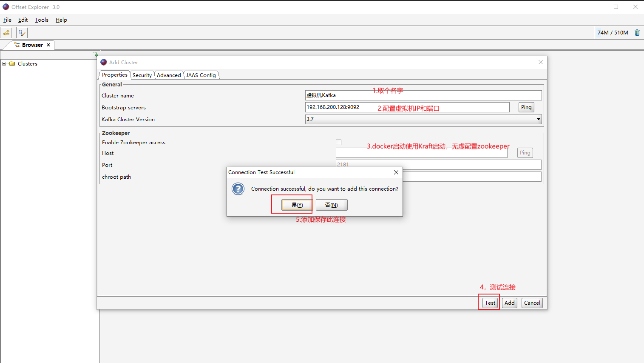This screenshot has width=644, height=363.
Task: Click the Clusters folder icon
Action: (12, 63)
